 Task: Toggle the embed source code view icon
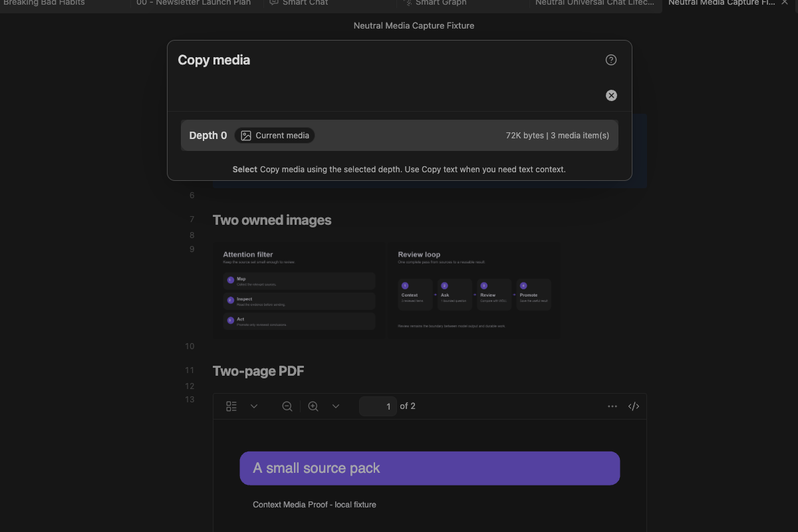click(x=634, y=406)
